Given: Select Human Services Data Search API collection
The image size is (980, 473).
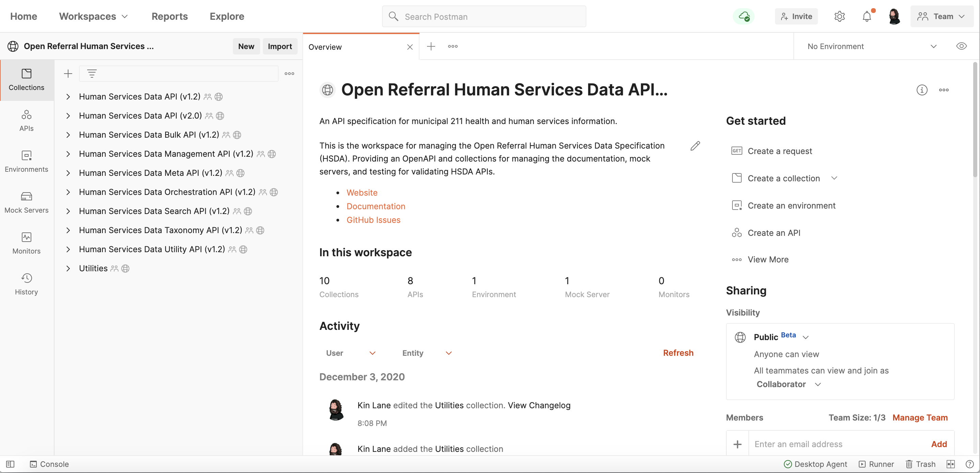Looking at the screenshot, I should pyautogui.click(x=154, y=211).
